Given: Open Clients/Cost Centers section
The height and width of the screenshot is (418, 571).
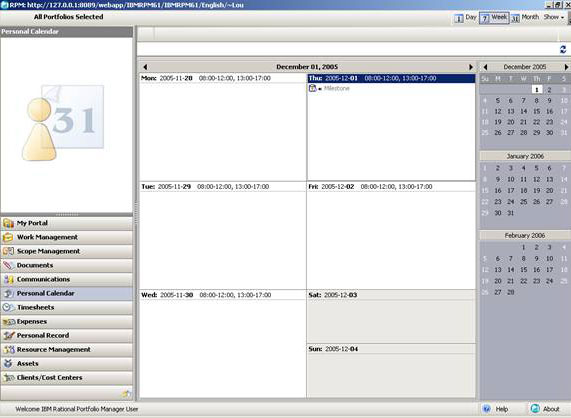Looking at the screenshot, I should coord(67,378).
